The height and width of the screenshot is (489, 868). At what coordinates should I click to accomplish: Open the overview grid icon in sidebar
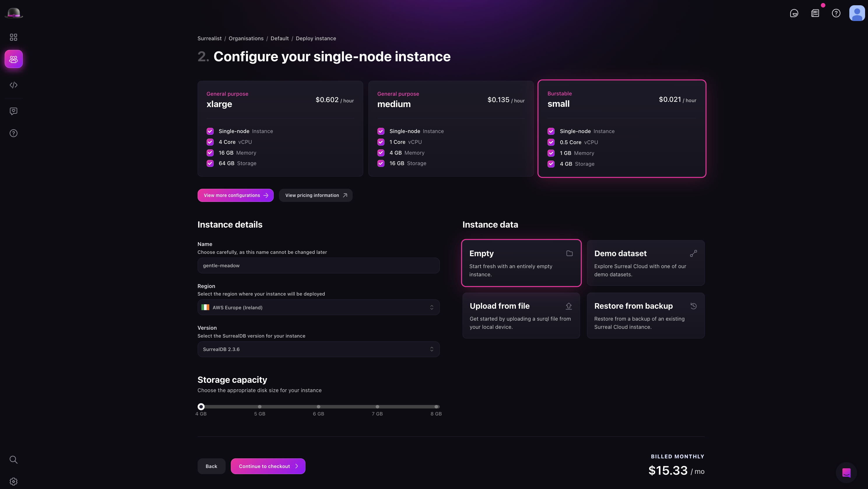coord(13,37)
